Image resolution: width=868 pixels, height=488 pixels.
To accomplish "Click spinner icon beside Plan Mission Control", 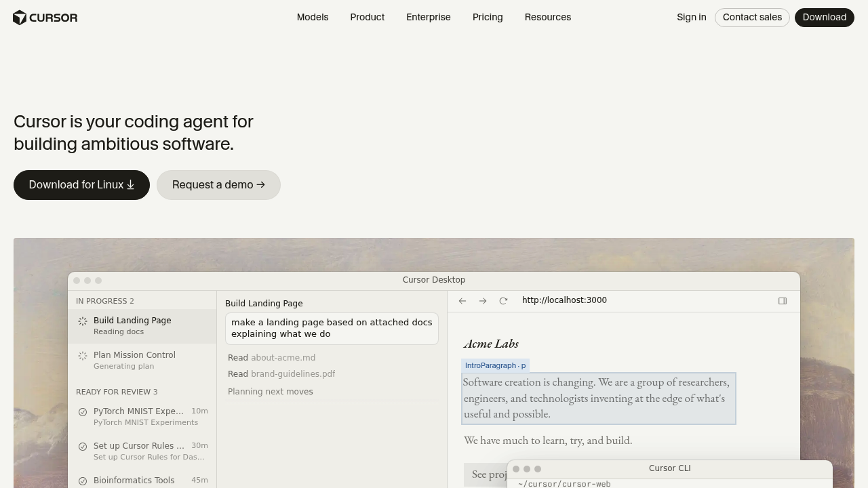I will pos(83,356).
